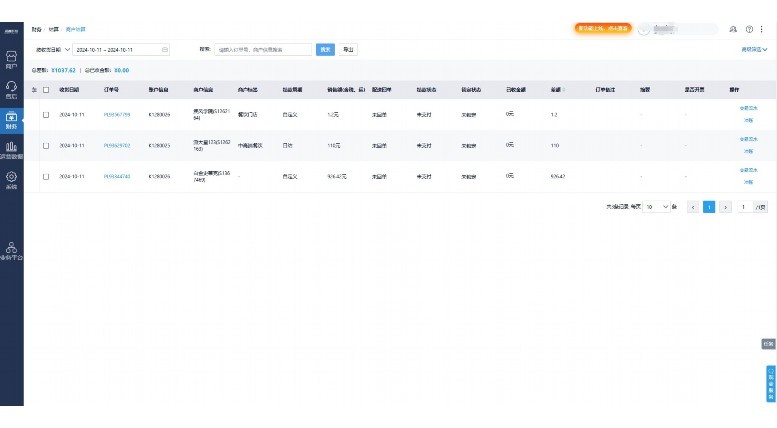Image resolution: width=777 pixels, height=428 pixels.
Task: Click lower action link in row PL59344740
Action: 748,182
